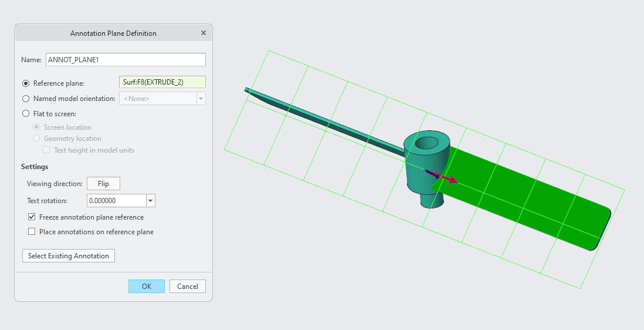Viewport: 644px width, 330px height.
Task: Select Geometry location radio button
Action: [36, 139]
